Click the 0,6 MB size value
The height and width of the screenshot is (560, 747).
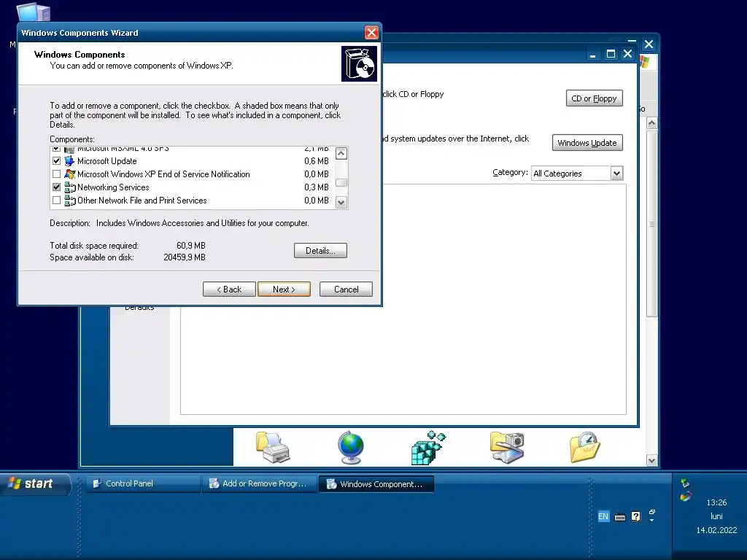pyautogui.click(x=317, y=161)
